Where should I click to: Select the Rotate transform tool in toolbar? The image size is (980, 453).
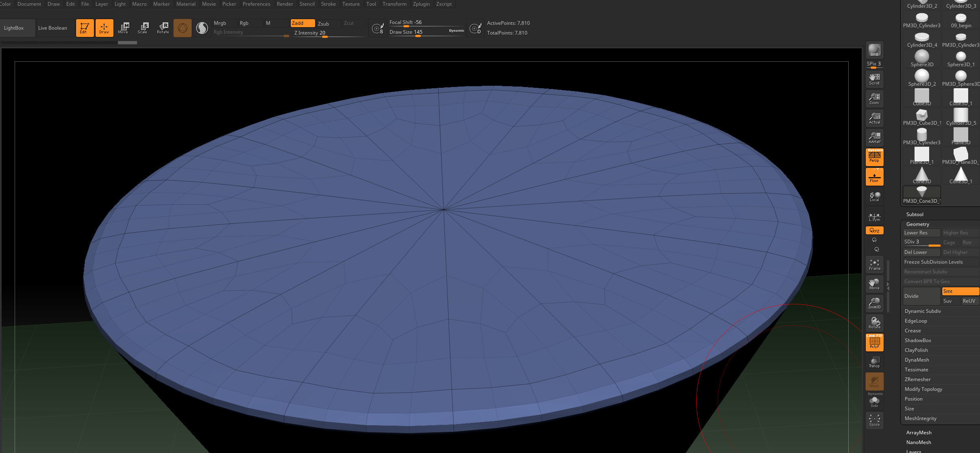[x=163, y=28]
